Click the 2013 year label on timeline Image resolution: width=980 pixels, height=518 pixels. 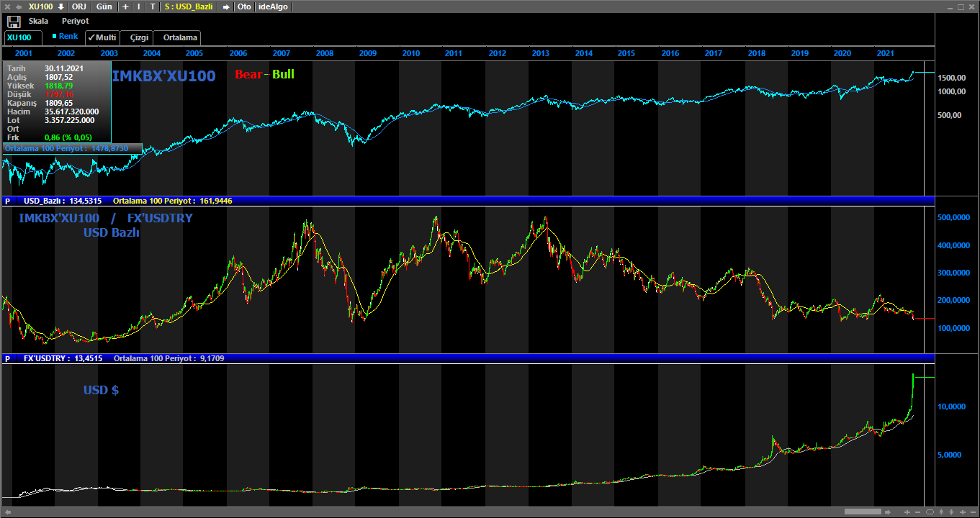[540, 53]
